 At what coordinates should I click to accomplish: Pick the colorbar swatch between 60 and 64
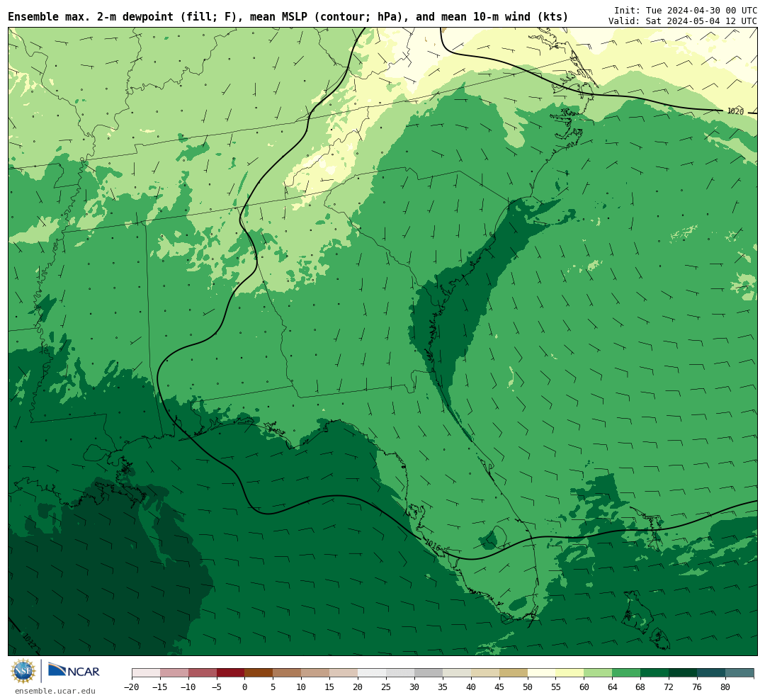point(599,673)
